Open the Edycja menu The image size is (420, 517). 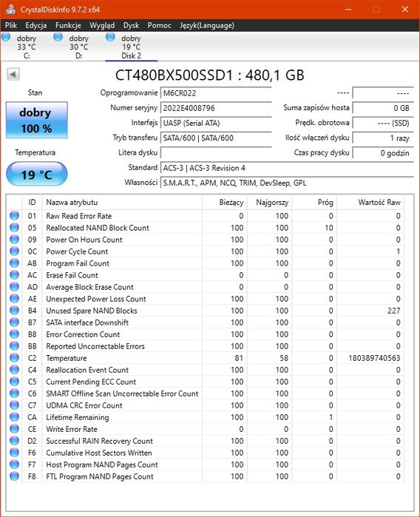point(36,25)
